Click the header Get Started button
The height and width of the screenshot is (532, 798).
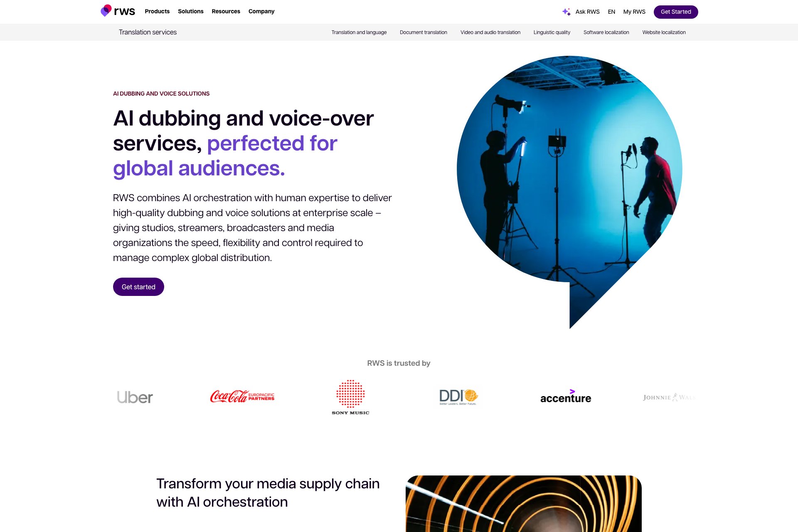click(676, 12)
